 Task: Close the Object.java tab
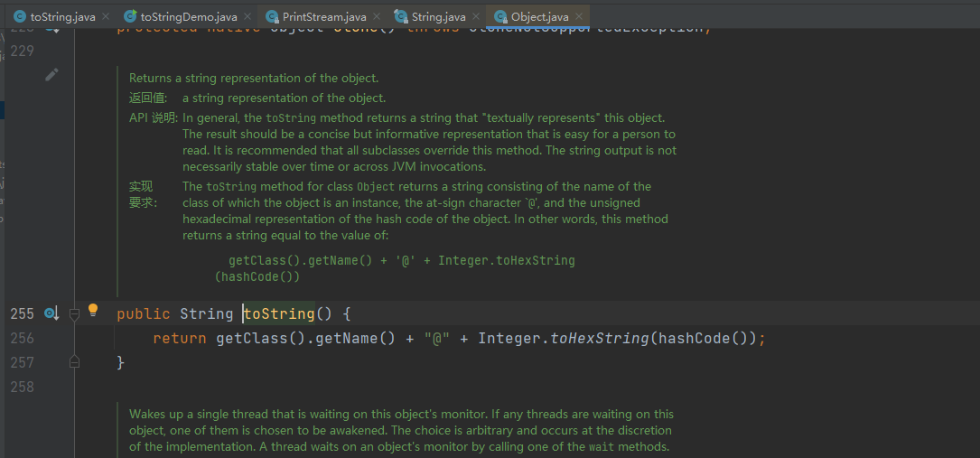point(578,17)
